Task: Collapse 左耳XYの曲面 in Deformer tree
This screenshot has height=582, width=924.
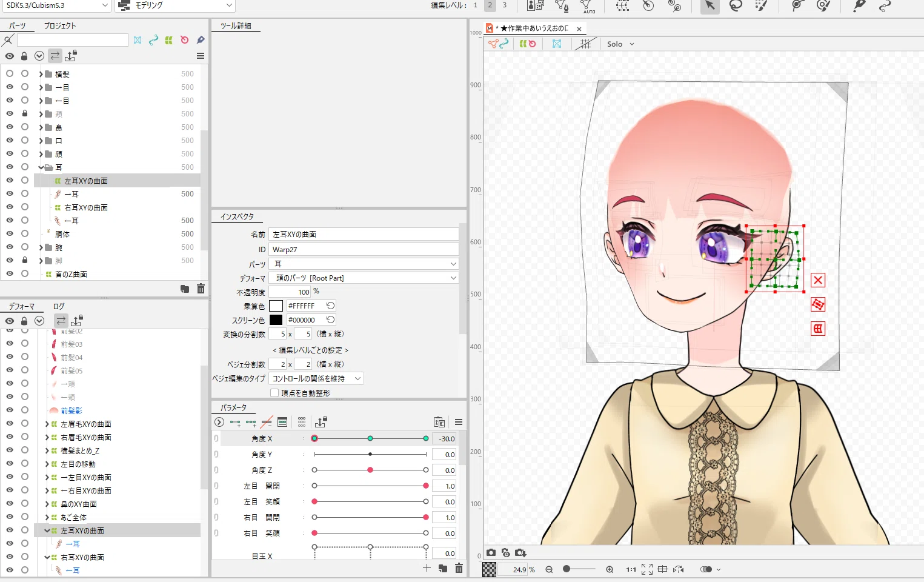Action: pyautogui.click(x=47, y=530)
